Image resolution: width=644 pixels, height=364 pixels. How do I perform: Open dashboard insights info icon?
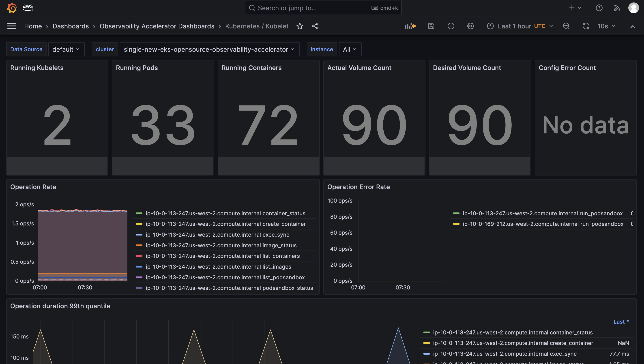451,26
